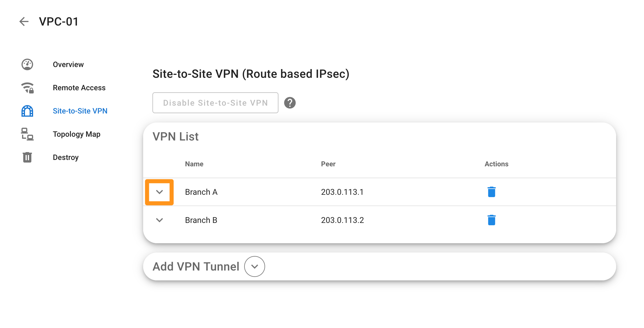644x328 pixels.
Task: Click the Destroy trash icon in sidebar
Action: [27, 157]
